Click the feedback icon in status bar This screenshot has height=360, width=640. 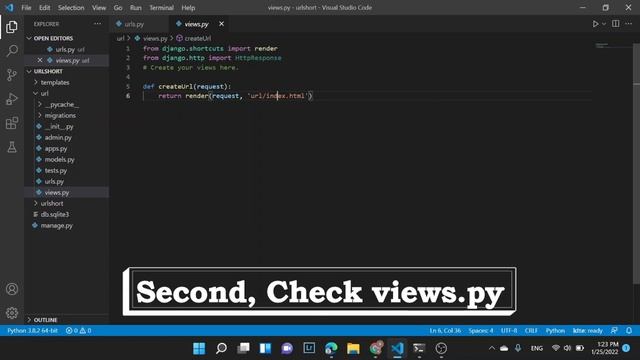(x=614, y=331)
